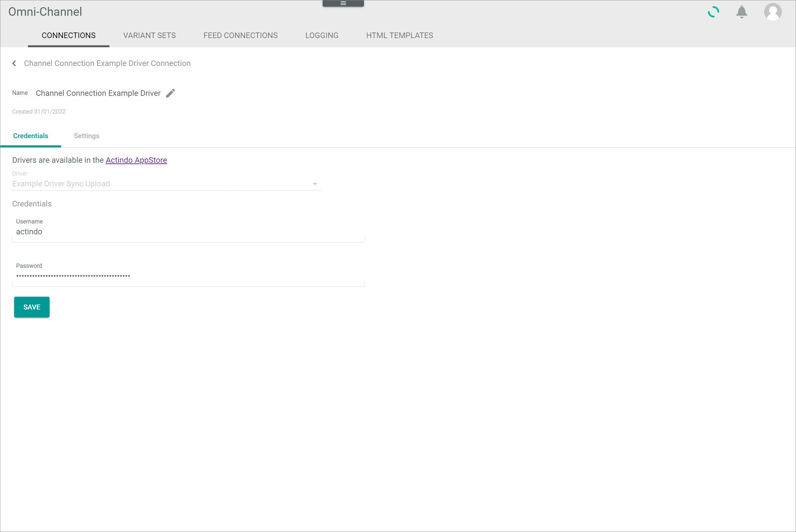
Task: Click the back arrow navigation icon
Action: tap(14, 63)
